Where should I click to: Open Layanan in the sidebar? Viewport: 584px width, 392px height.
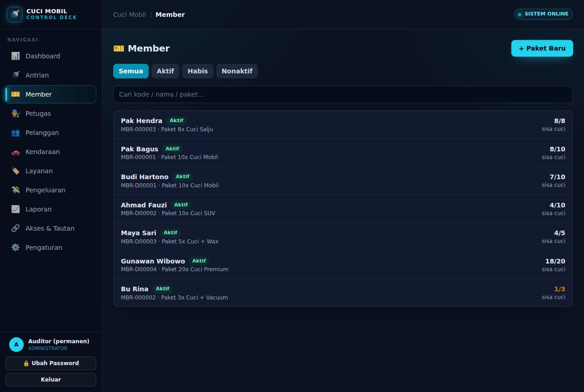pos(51,171)
